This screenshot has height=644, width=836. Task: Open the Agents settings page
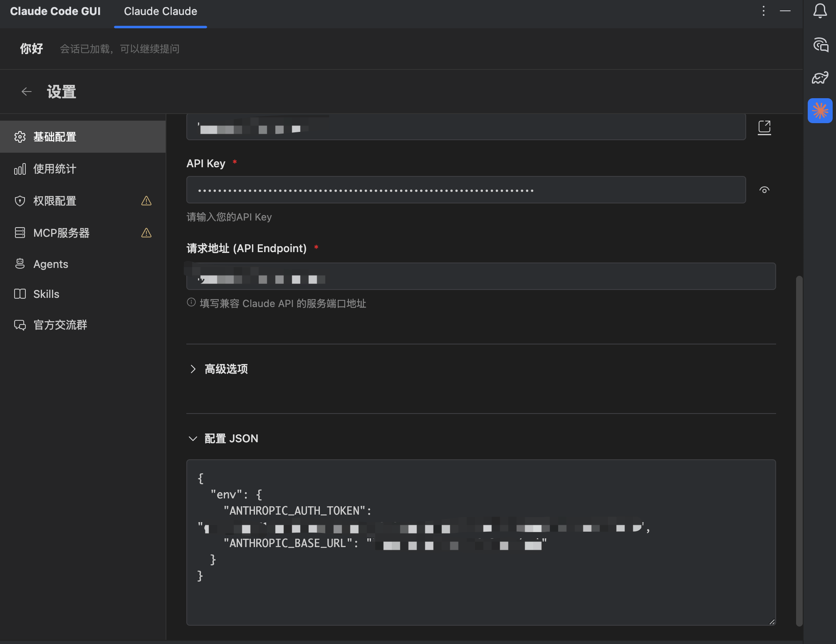click(x=50, y=264)
